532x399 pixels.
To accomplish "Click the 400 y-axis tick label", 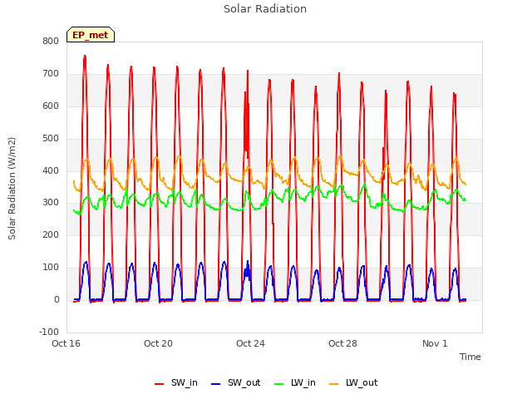I will click(51, 170).
